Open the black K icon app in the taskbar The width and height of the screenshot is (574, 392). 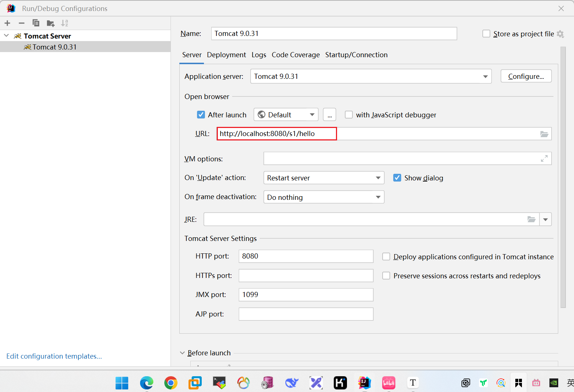(340, 383)
